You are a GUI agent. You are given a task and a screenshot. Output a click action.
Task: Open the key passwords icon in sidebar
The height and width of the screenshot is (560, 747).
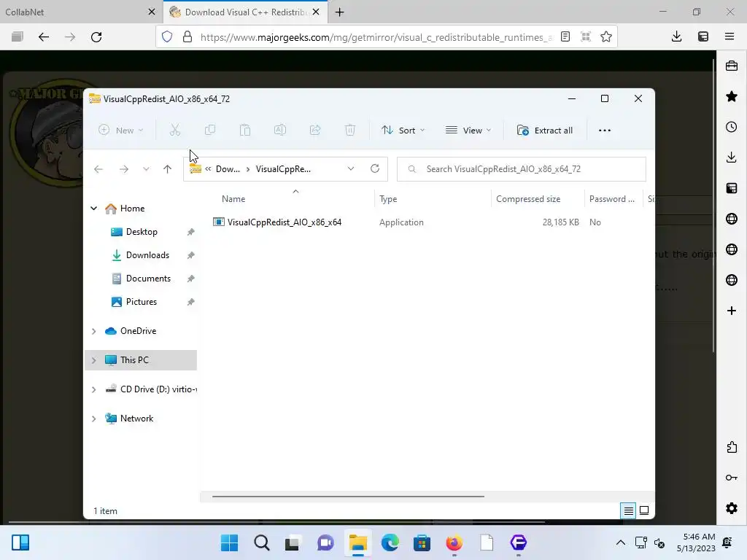(731, 478)
